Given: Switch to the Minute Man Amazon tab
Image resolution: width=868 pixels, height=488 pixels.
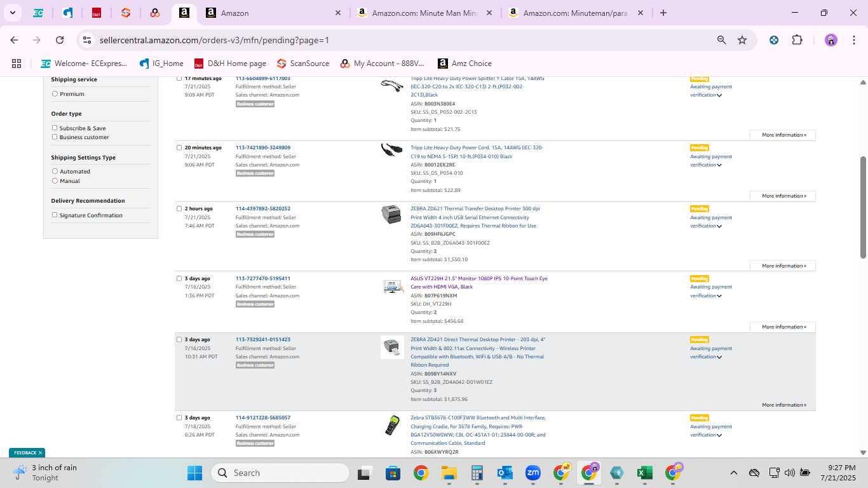Looking at the screenshot, I should pos(424,13).
